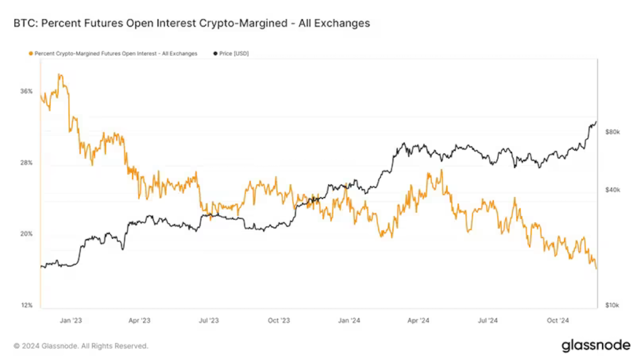Viewport: 644px width, 362px height.
Task: Click the Jan '23 date marker
Action: (x=71, y=320)
